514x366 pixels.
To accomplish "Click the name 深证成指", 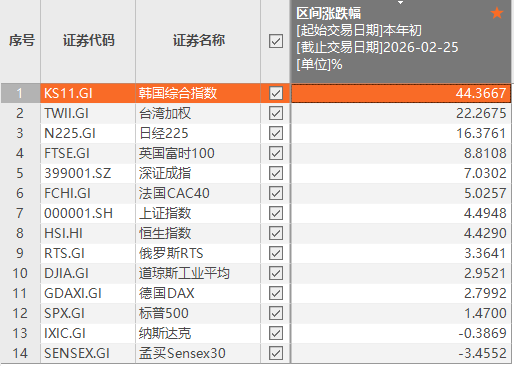I will point(165,173).
